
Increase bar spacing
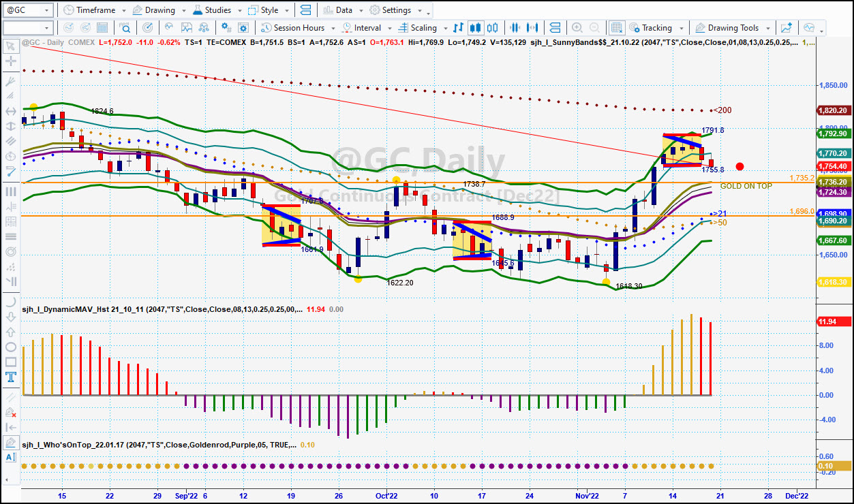(x=534, y=28)
